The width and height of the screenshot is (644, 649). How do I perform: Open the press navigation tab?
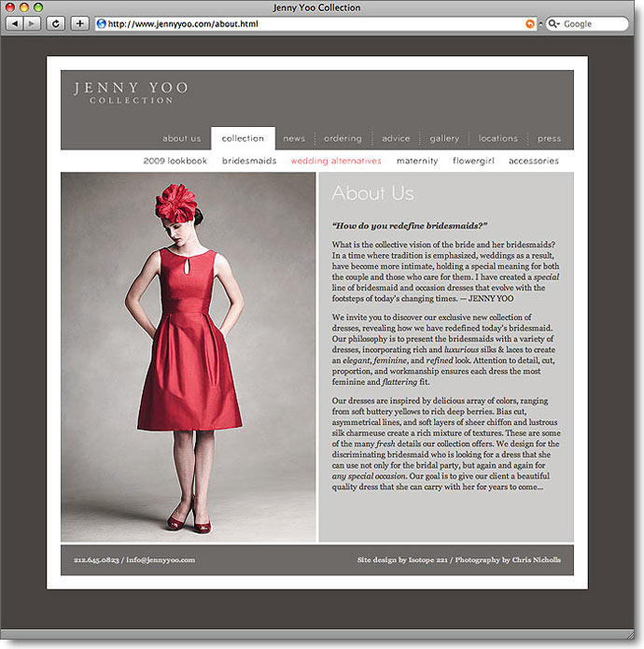[550, 138]
